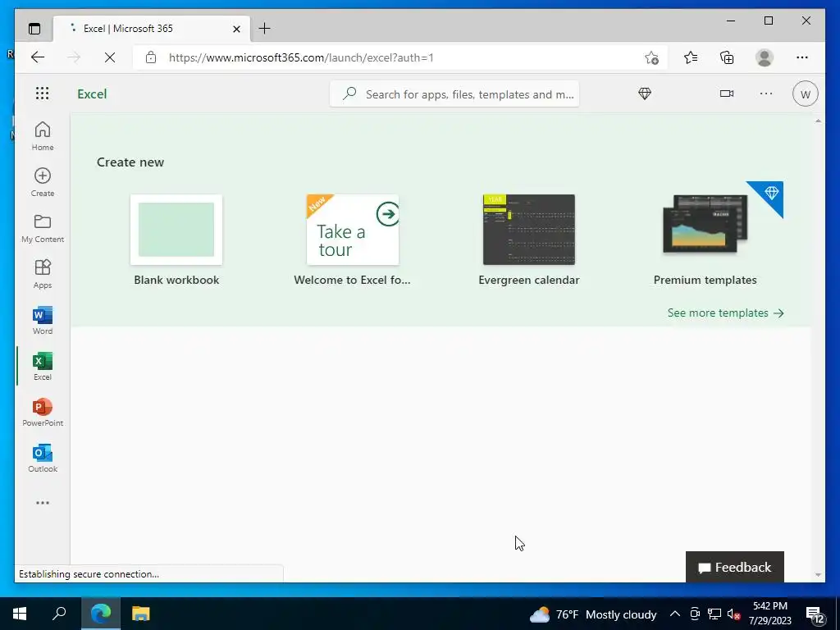Image resolution: width=840 pixels, height=630 pixels.
Task: Click the Edge icon on the taskbar
Action: tap(101, 614)
